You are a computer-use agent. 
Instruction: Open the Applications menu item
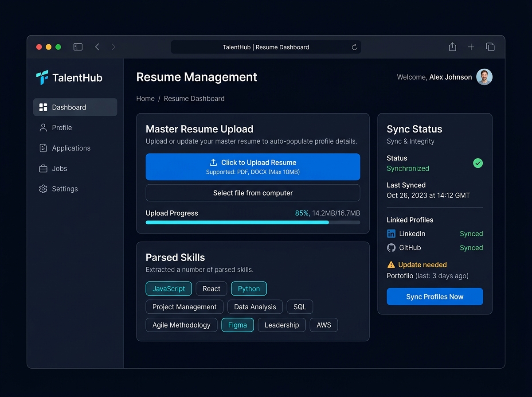75,148
